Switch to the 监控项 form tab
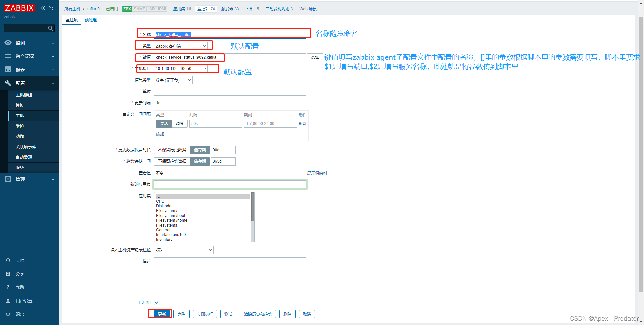644x325 pixels. (72, 20)
